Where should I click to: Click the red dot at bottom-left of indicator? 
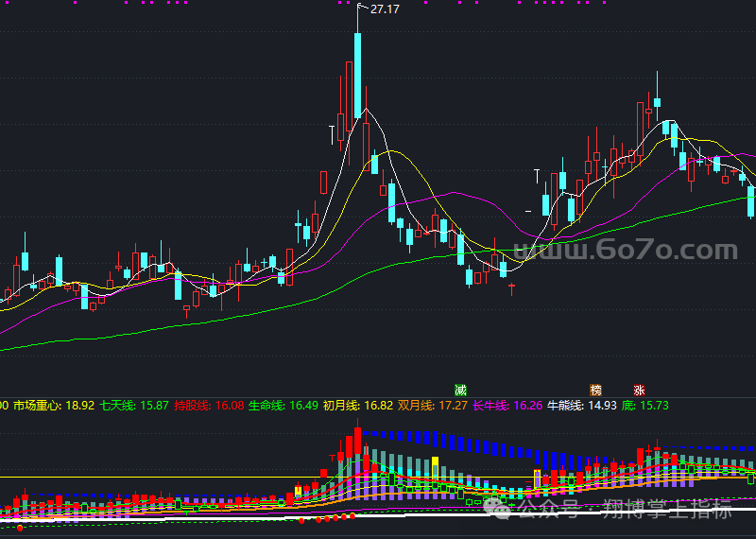pos(19,528)
